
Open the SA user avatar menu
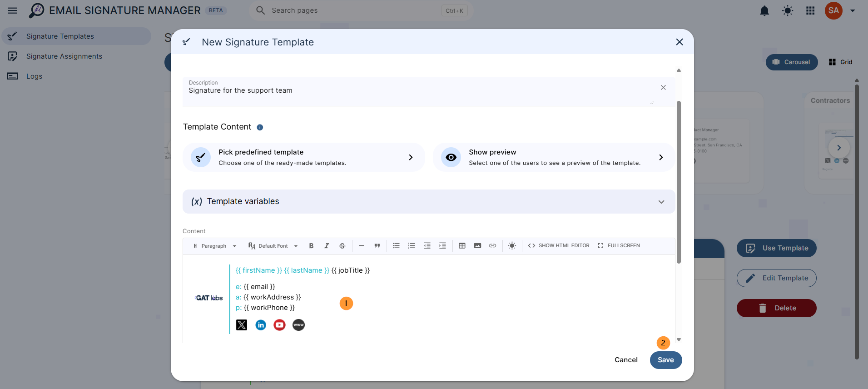[x=833, y=10]
